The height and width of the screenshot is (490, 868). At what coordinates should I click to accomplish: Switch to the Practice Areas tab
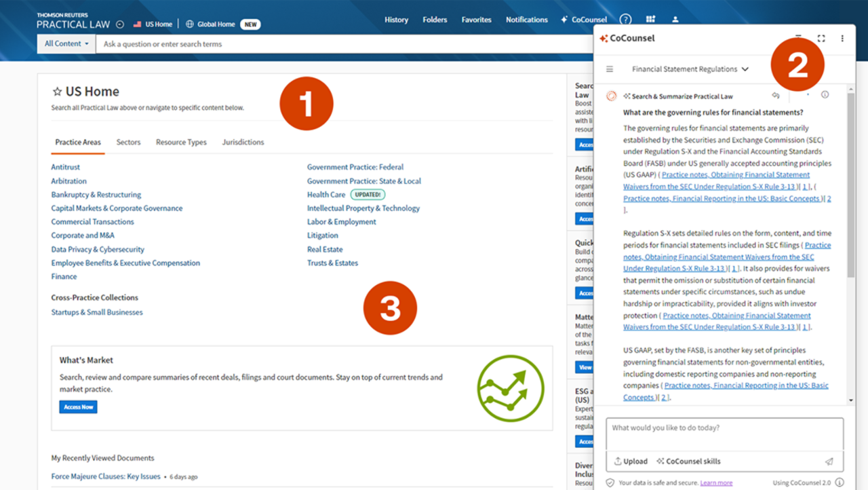(x=78, y=143)
